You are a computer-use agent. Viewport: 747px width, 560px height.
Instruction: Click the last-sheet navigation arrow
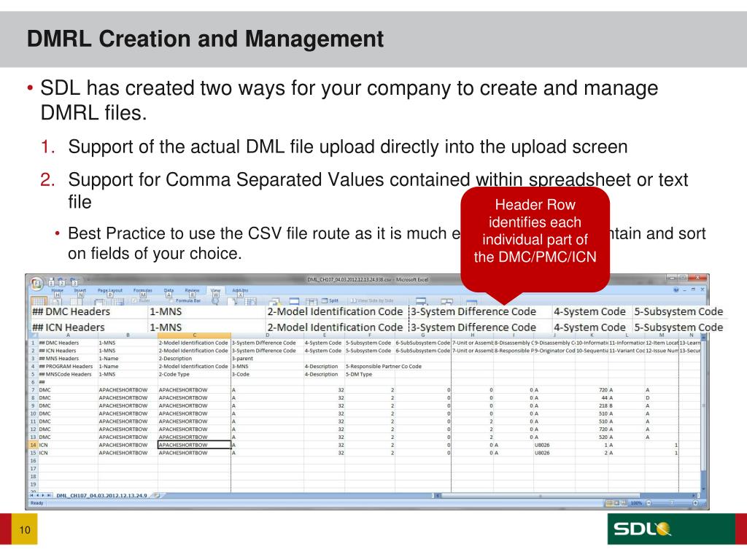[49, 496]
